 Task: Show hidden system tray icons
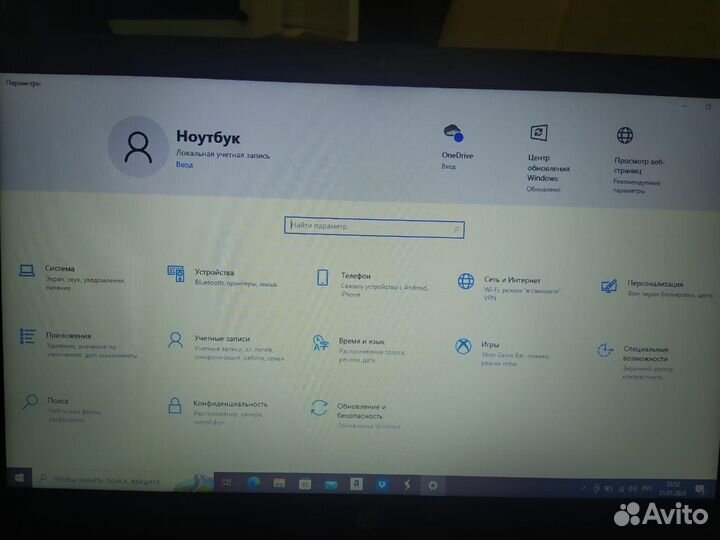pyautogui.click(x=584, y=488)
